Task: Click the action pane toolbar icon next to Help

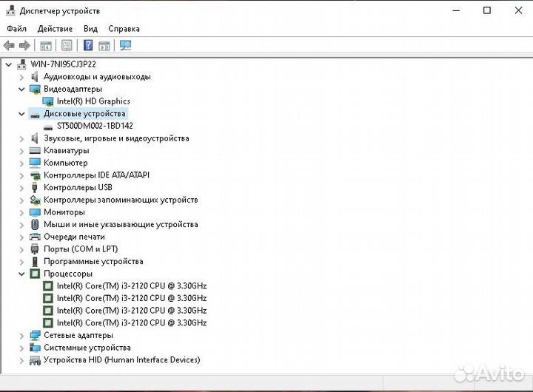Action: pyautogui.click(x=104, y=45)
